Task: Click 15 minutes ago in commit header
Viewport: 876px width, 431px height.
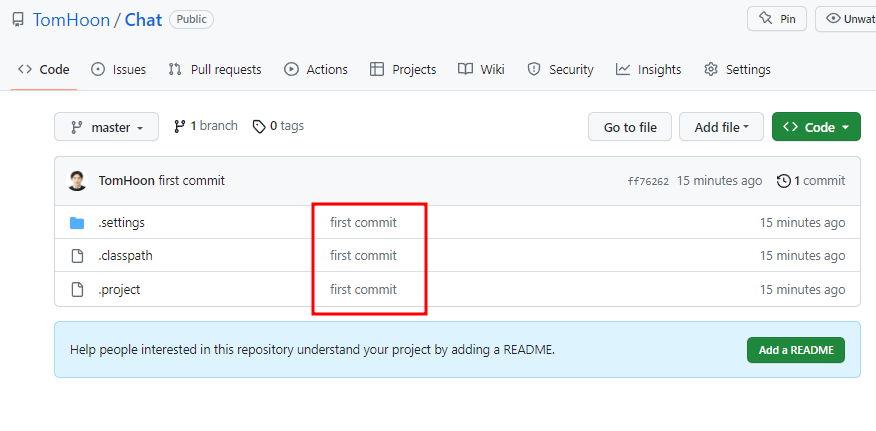Action: [720, 181]
